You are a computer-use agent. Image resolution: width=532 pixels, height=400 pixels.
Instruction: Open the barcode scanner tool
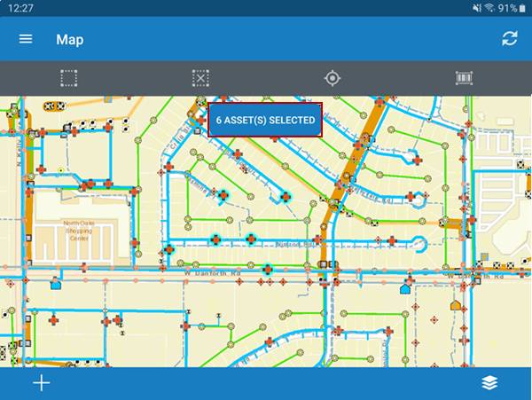pyautogui.click(x=464, y=78)
